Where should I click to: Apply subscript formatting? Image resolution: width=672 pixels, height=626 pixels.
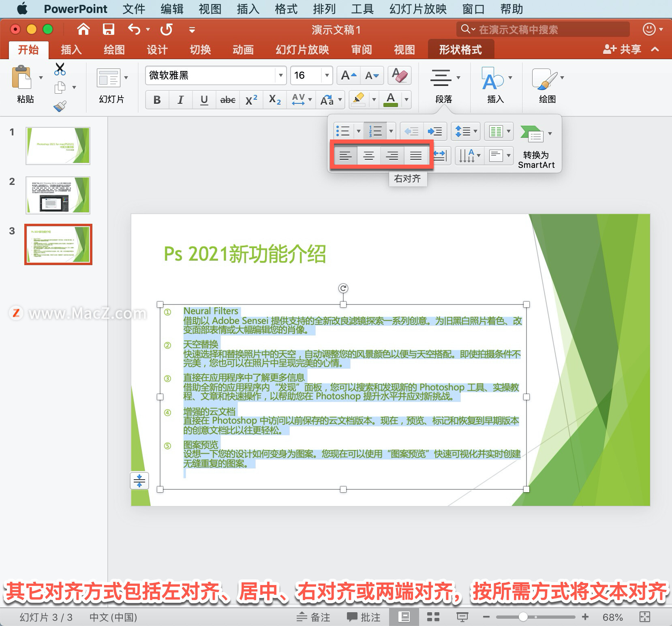click(x=275, y=100)
